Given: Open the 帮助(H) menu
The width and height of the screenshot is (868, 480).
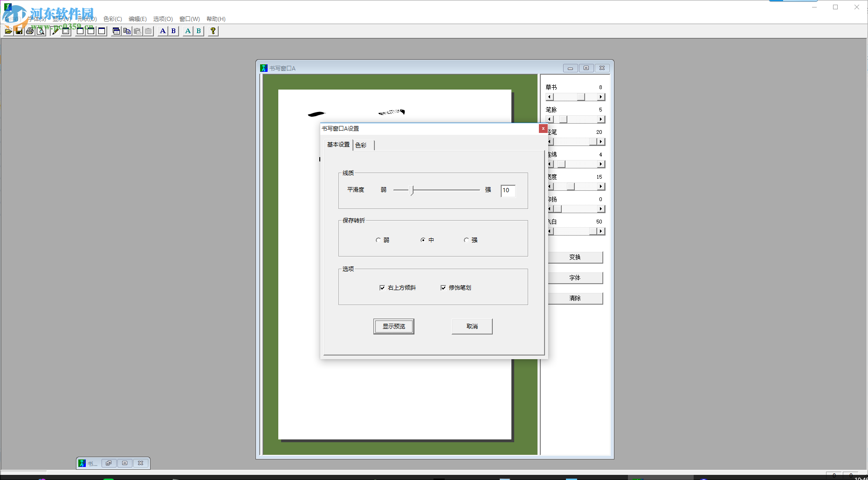Looking at the screenshot, I should click(216, 19).
